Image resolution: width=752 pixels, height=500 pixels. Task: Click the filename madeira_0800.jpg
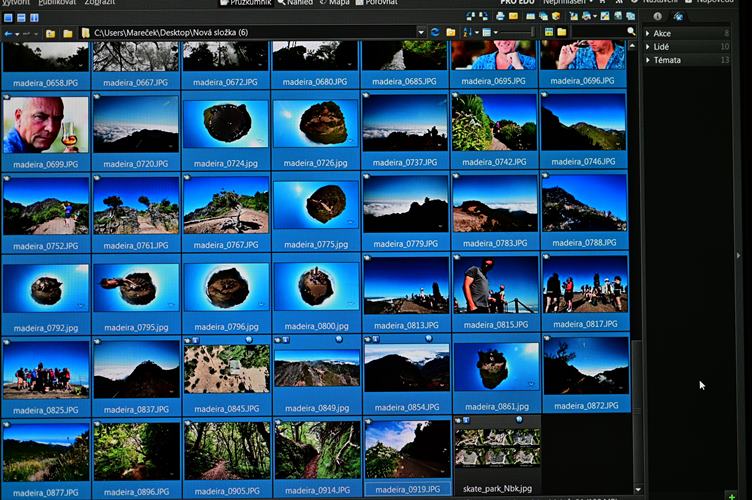(x=316, y=326)
